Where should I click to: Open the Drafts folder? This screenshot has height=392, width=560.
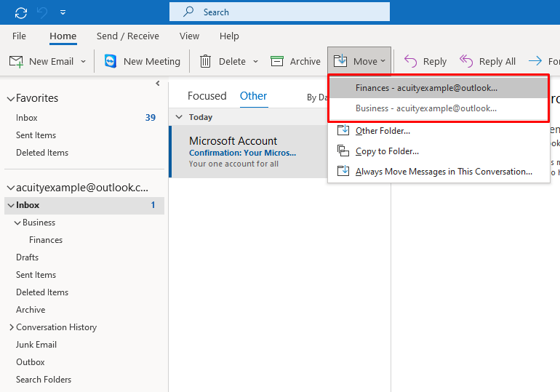(27, 257)
